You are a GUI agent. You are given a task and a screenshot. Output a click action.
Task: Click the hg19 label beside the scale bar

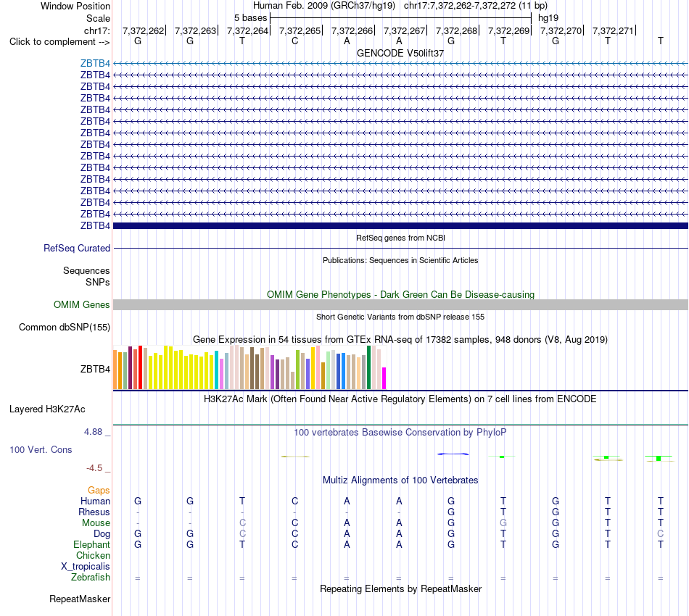coord(548,18)
